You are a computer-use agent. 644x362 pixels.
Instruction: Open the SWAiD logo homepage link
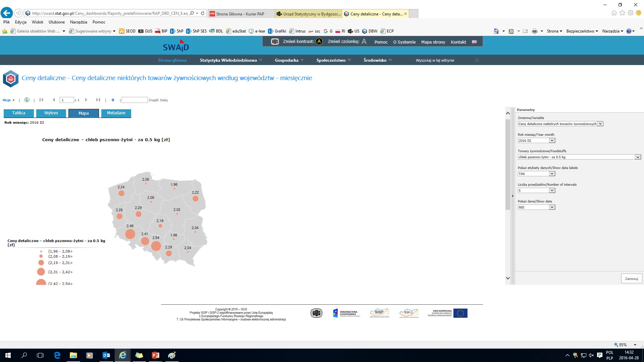(176, 46)
